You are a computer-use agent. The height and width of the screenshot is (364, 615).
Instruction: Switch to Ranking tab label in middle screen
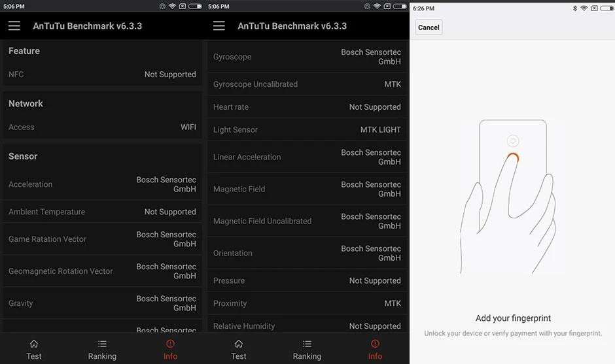(x=307, y=356)
